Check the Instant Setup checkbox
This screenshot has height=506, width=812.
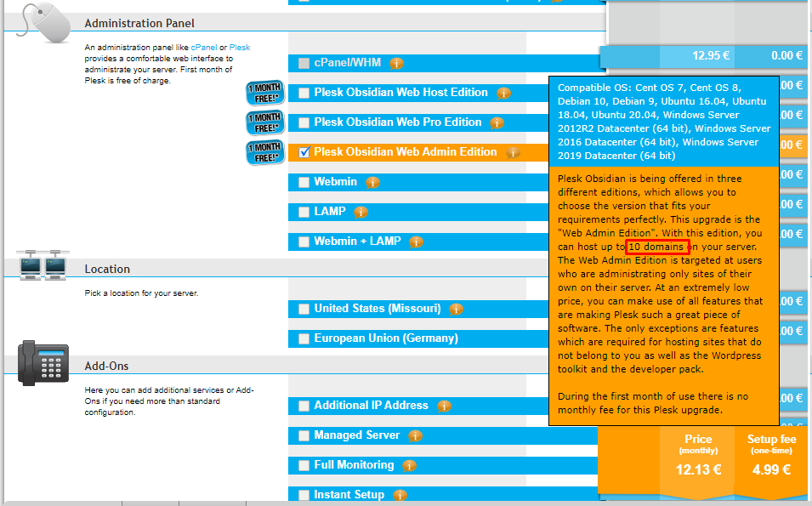click(304, 495)
